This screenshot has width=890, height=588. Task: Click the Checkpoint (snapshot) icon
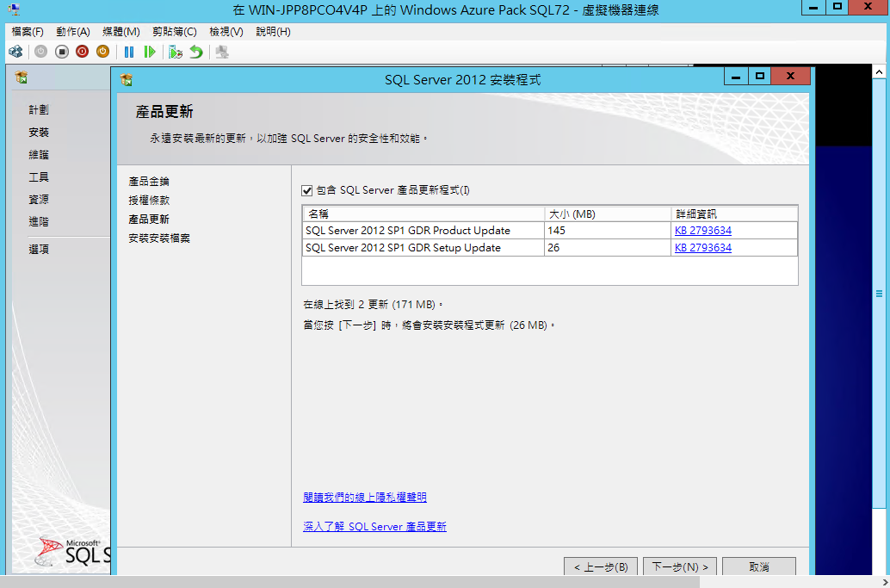(176, 53)
